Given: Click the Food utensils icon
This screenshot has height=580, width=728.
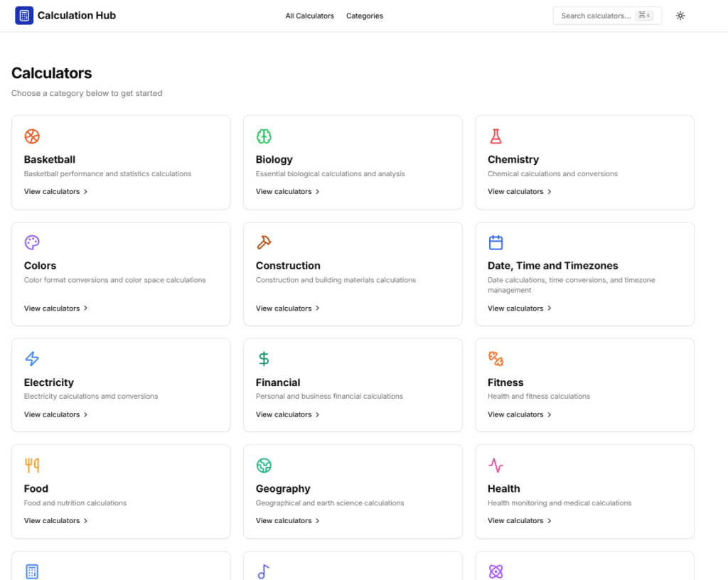Looking at the screenshot, I should tap(32, 466).
